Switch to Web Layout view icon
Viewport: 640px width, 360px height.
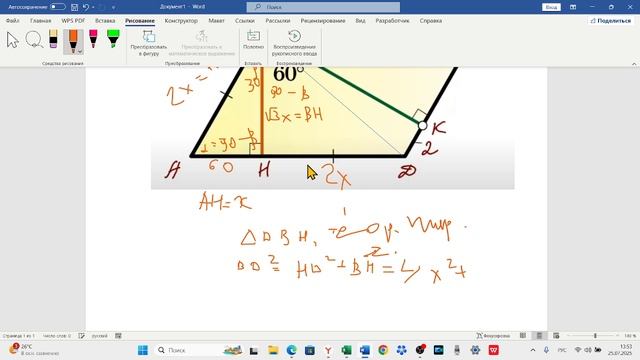556,336
